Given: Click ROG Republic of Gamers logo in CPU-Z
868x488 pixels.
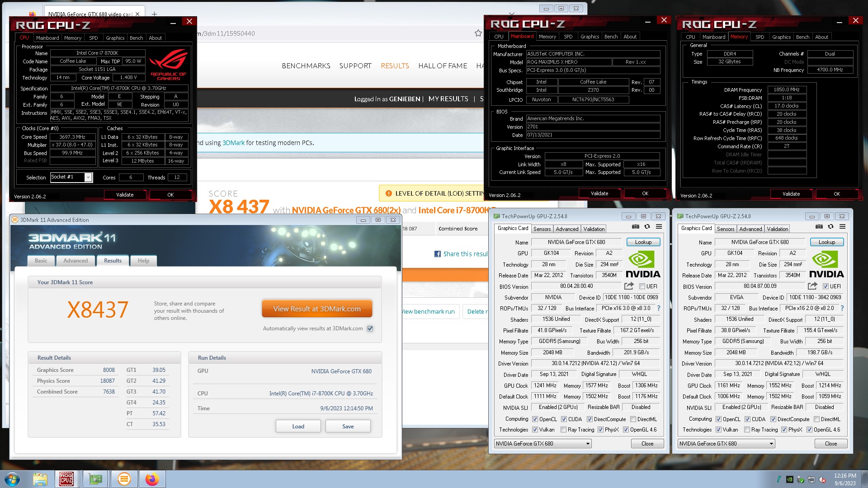Looking at the screenshot, I should [168, 65].
